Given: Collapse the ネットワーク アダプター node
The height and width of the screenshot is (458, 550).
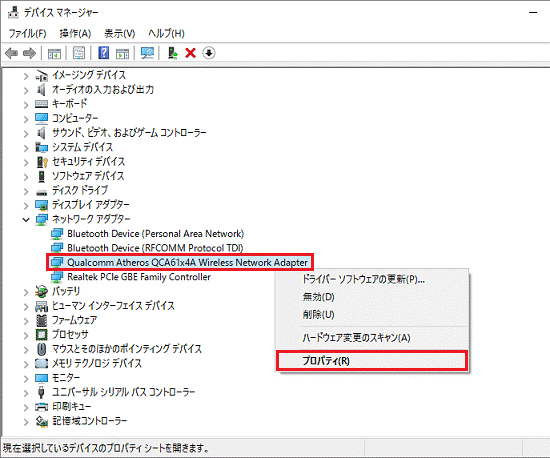Looking at the screenshot, I should tap(26, 220).
